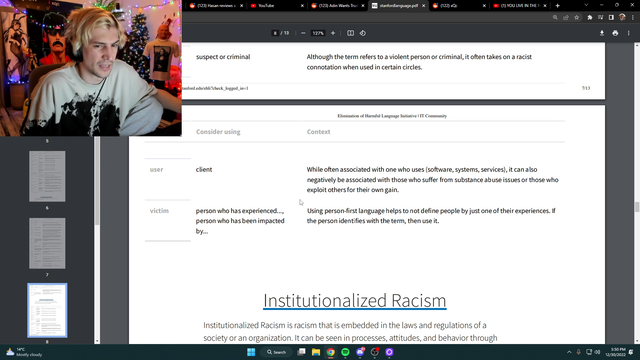Download the PDF file

(602, 33)
